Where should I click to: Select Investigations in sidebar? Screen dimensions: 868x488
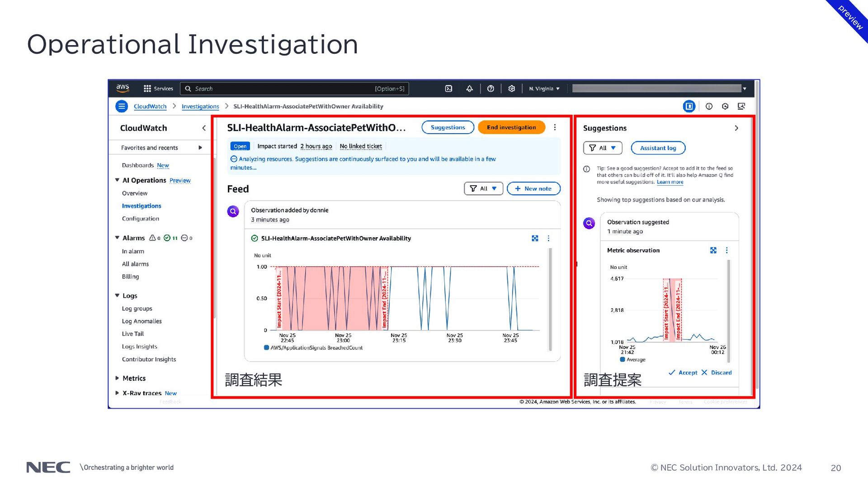click(x=142, y=206)
